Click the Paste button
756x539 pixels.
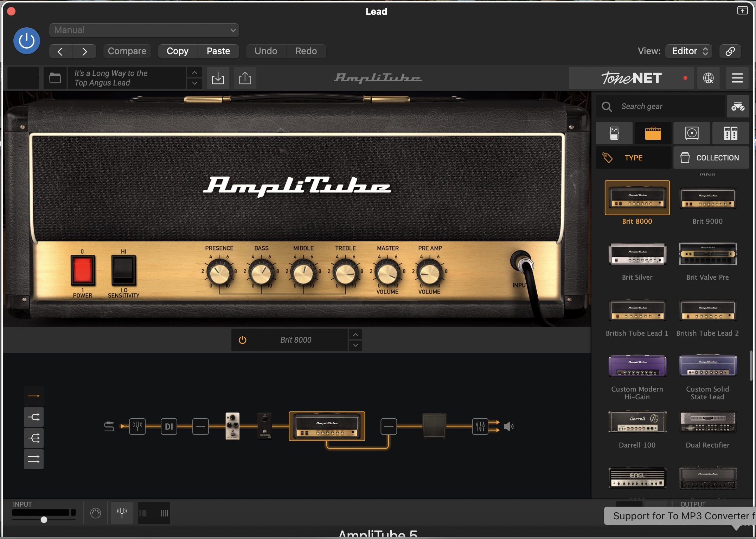(218, 51)
